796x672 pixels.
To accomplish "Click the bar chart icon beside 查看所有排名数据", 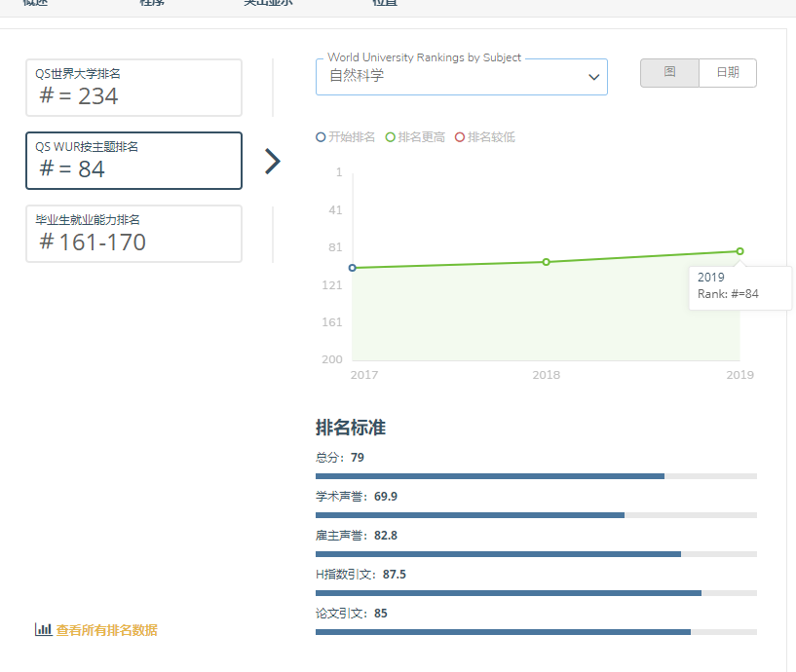I will tap(43, 630).
